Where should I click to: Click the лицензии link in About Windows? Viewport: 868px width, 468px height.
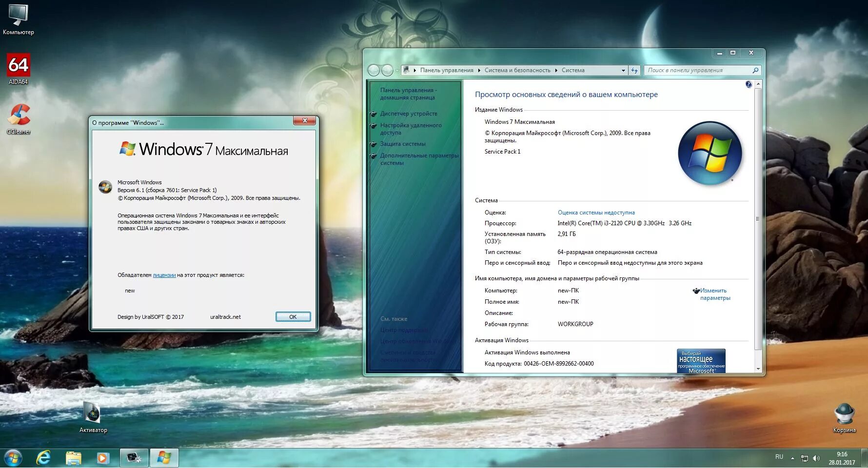[x=164, y=275]
